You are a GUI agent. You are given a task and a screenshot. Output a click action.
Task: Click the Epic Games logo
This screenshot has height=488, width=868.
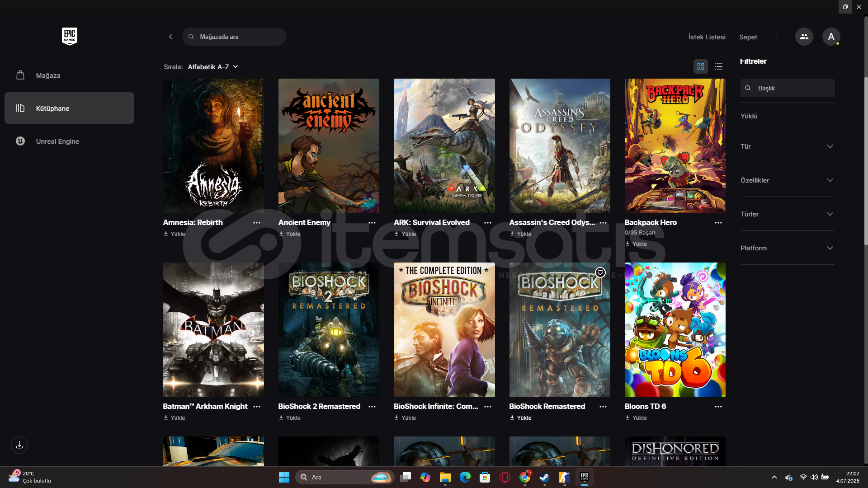point(70,36)
